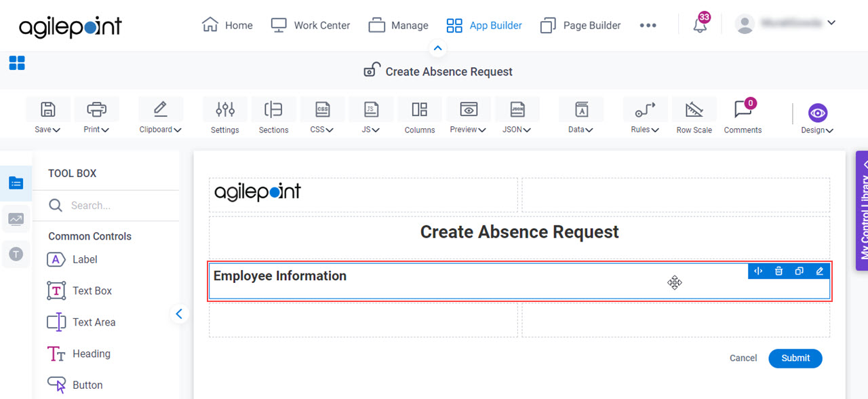This screenshot has width=868, height=399.
Task: Open the more options ellipsis menu
Action: 648,25
